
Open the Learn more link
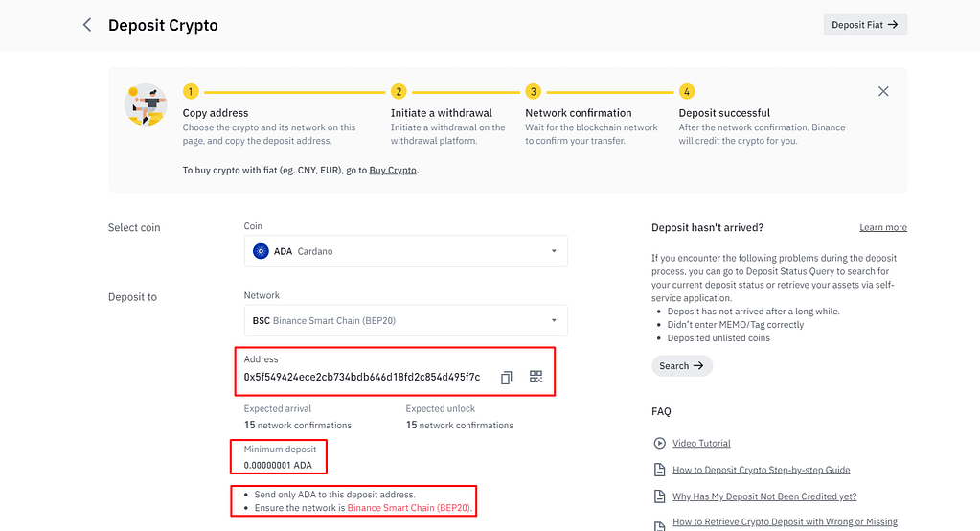[883, 227]
